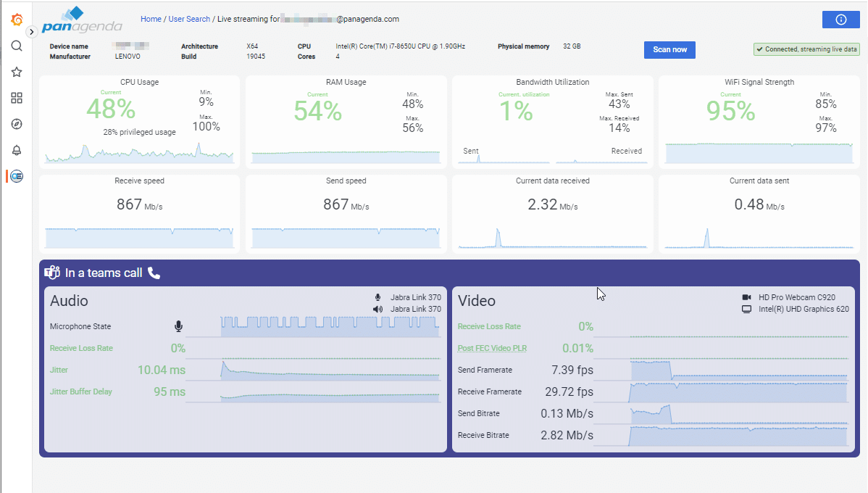The width and height of the screenshot is (868, 493).
Task: Open the Dashboards grid icon
Action: tap(17, 98)
